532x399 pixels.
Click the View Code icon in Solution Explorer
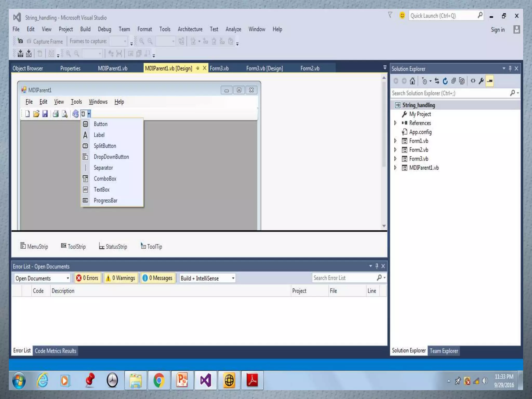pyautogui.click(x=473, y=81)
